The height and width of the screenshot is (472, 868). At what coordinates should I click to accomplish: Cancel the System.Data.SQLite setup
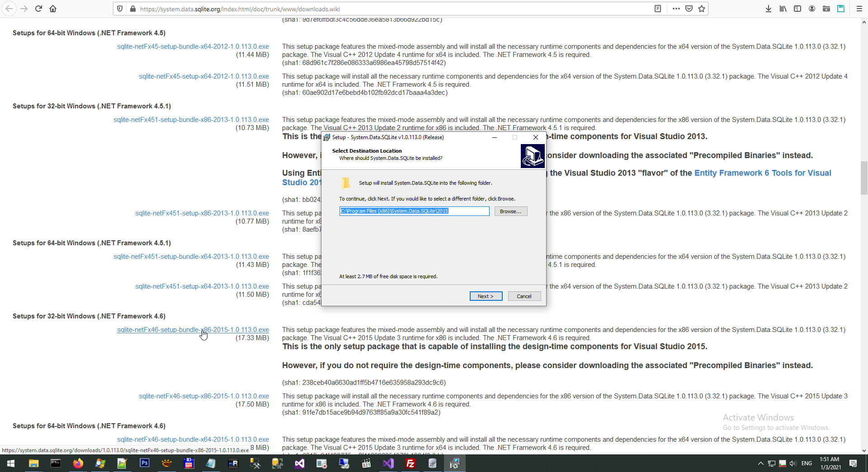pos(524,296)
